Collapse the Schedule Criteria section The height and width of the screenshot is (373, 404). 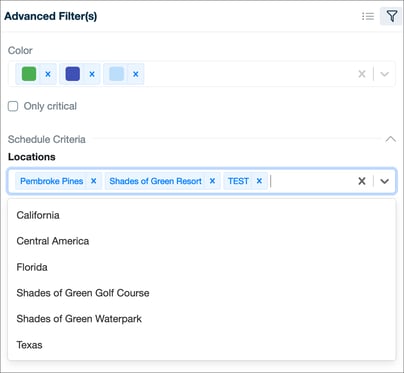390,139
